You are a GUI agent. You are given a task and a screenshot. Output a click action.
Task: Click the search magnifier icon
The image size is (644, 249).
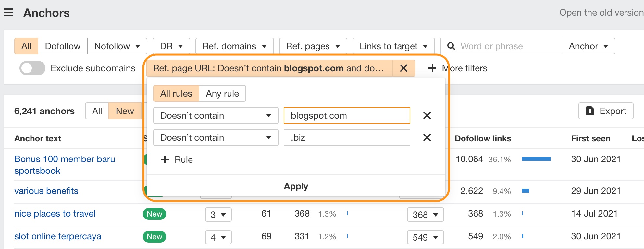tap(451, 46)
